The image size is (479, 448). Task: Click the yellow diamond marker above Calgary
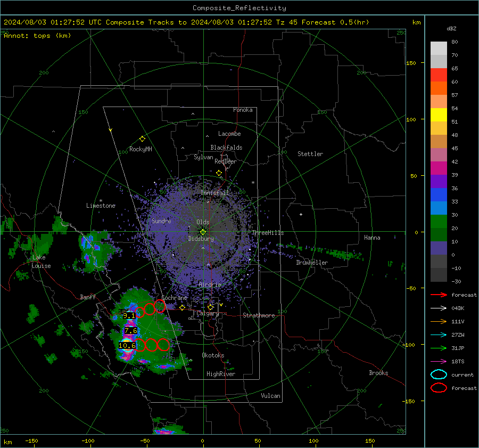point(210,307)
